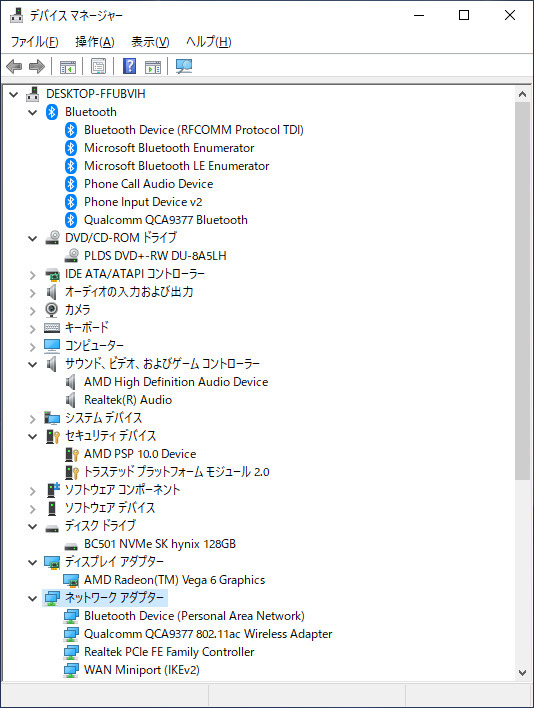Click the scrollbar up arrow
534x708 pixels.
coord(522,94)
